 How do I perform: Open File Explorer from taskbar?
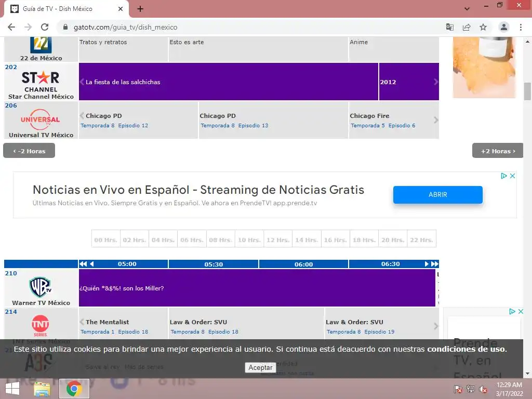[x=42, y=389]
